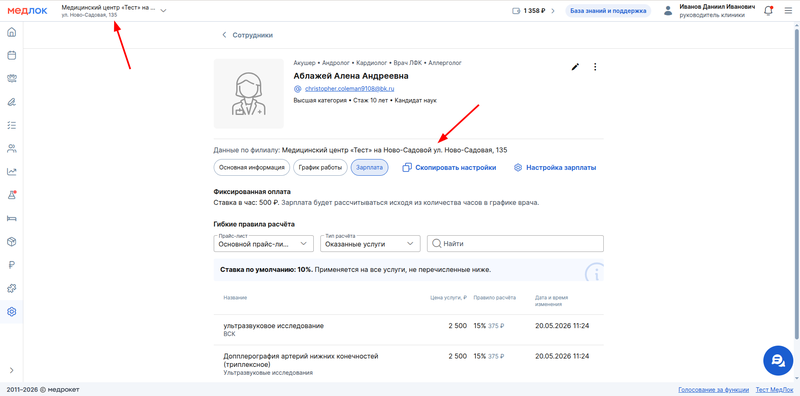Viewport: 800px width, 396px height.
Task: Open the calendar icon in sidebar
Action: (11, 55)
